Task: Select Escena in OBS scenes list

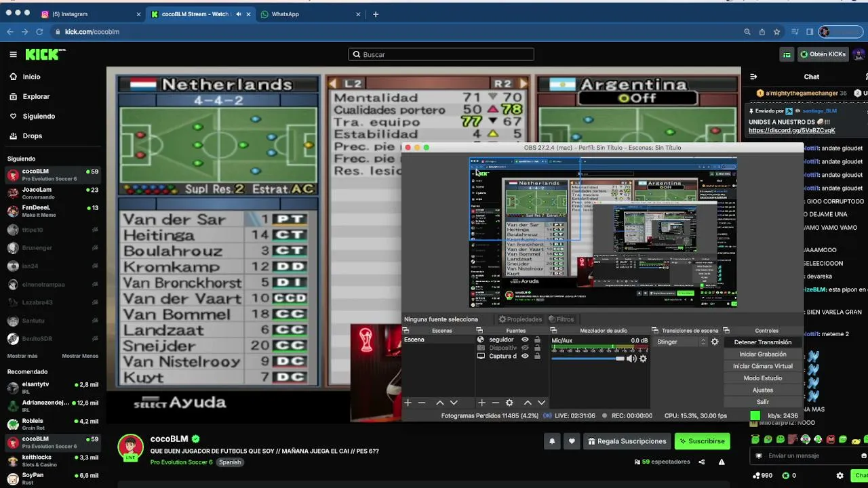Action: [437, 340]
